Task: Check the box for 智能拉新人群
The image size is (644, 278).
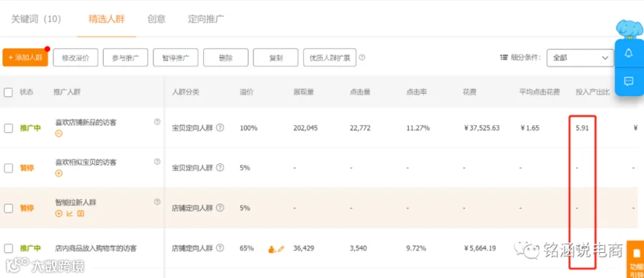Action: 8,208
